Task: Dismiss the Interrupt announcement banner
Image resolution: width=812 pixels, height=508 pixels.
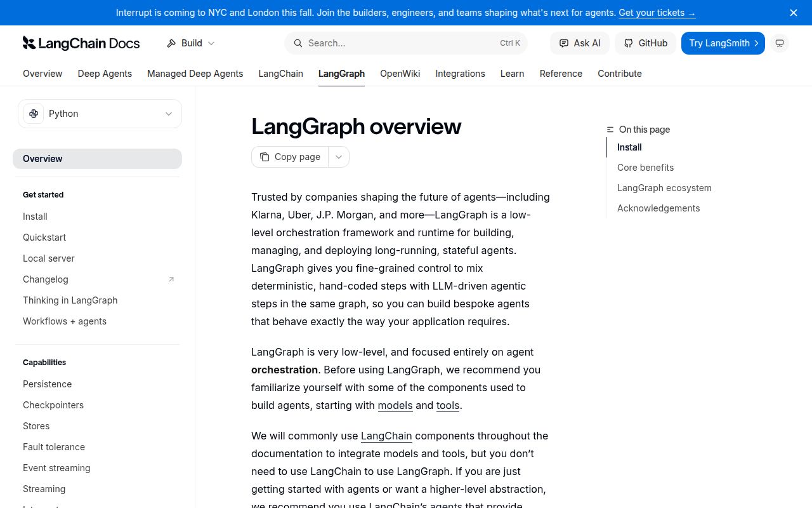Action: (794, 13)
